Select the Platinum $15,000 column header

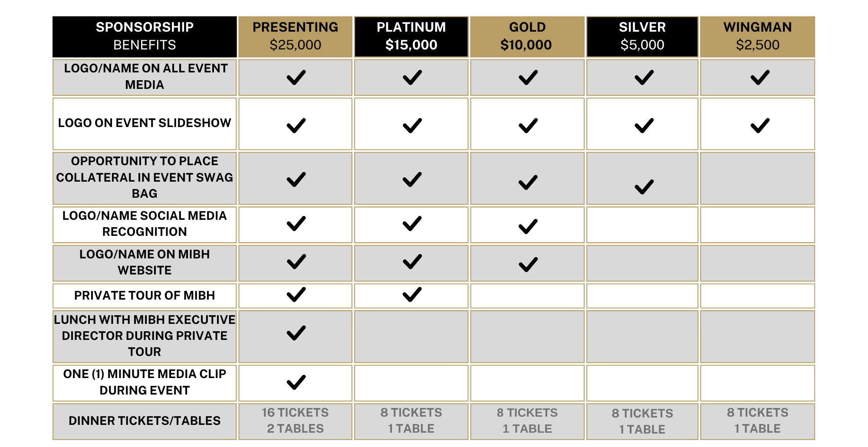[x=411, y=36]
